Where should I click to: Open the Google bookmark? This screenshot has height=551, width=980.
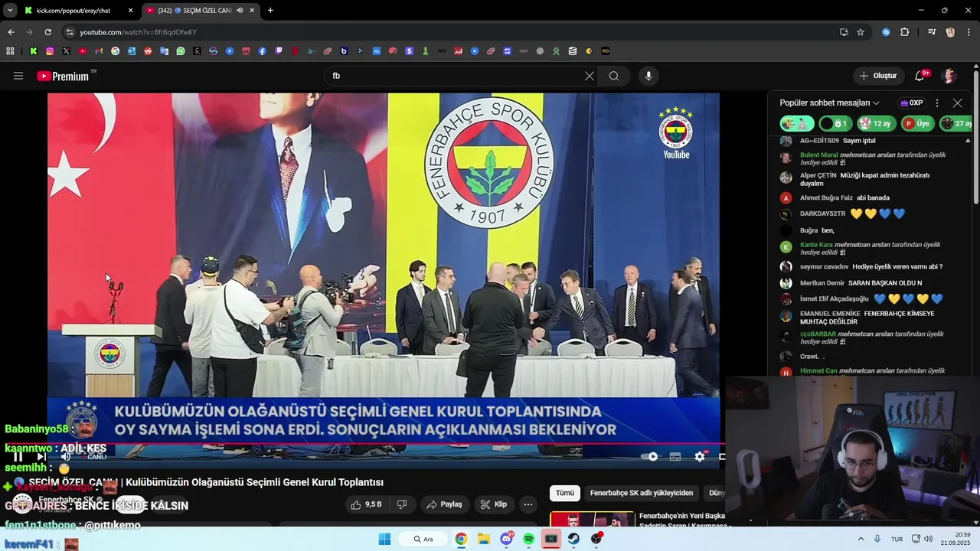click(x=115, y=51)
